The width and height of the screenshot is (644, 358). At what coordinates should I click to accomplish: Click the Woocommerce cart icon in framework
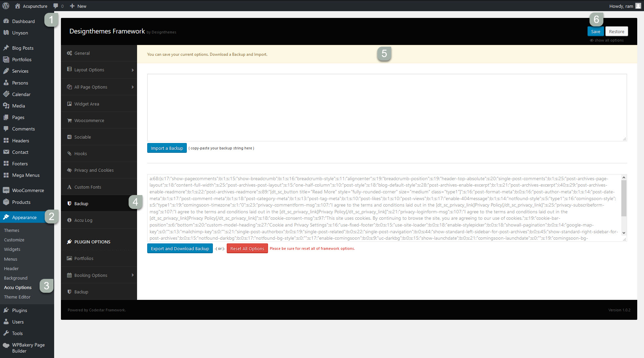(x=69, y=120)
